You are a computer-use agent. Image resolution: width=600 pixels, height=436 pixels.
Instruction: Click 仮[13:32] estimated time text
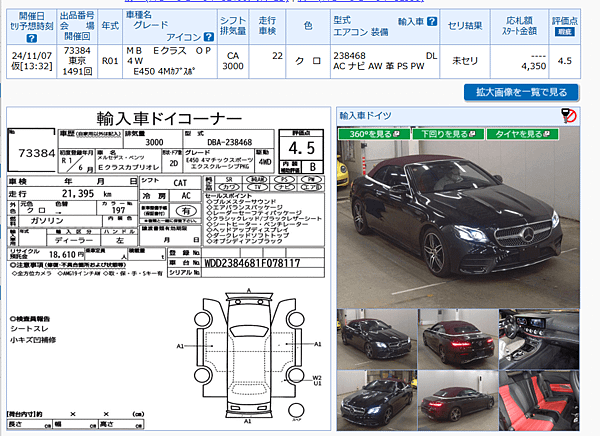[x=31, y=66]
